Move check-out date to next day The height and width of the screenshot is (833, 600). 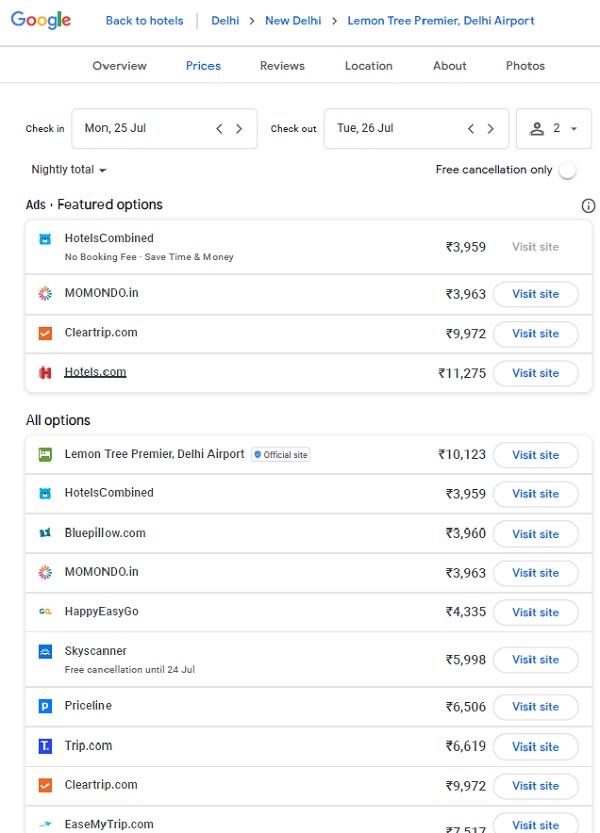pyautogui.click(x=491, y=129)
